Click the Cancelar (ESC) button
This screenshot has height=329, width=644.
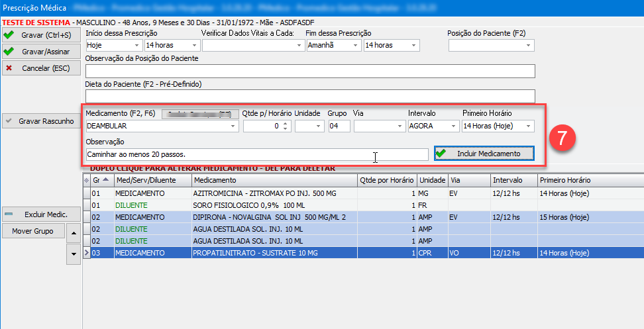(x=41, y=68)
